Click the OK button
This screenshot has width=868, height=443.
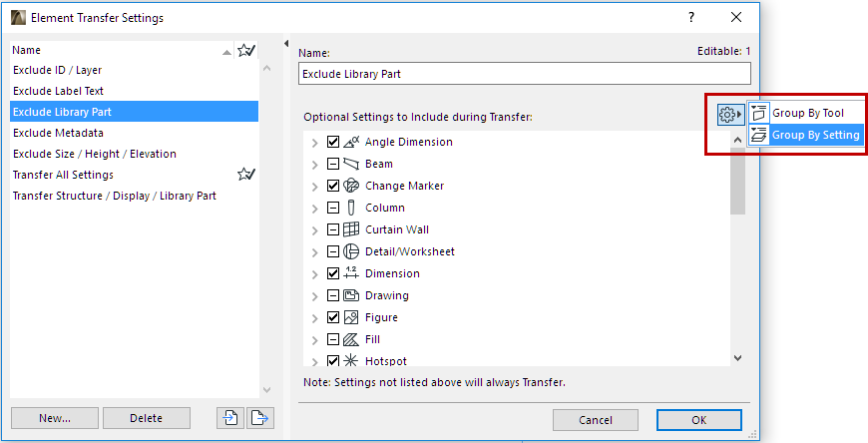coord(699,420)
